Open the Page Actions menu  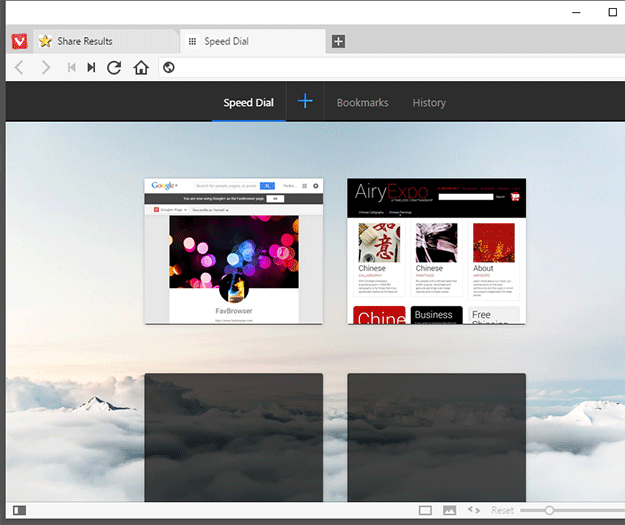[474, 510]
